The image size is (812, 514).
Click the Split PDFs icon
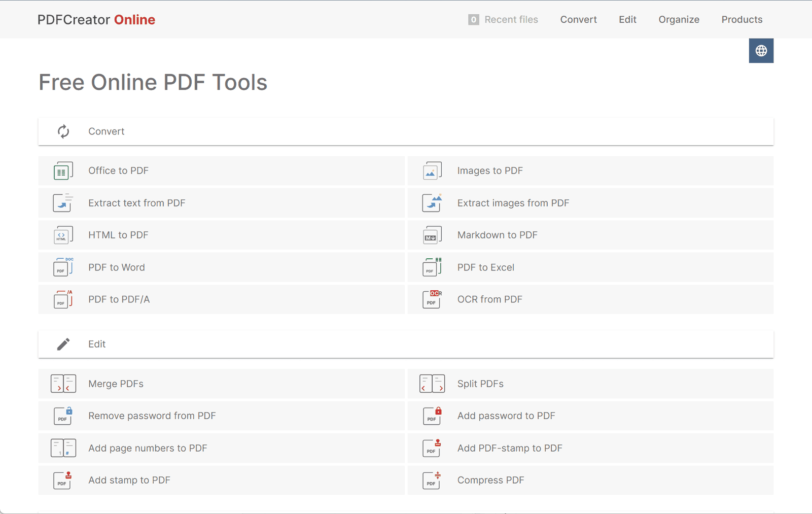coord(431,384)
